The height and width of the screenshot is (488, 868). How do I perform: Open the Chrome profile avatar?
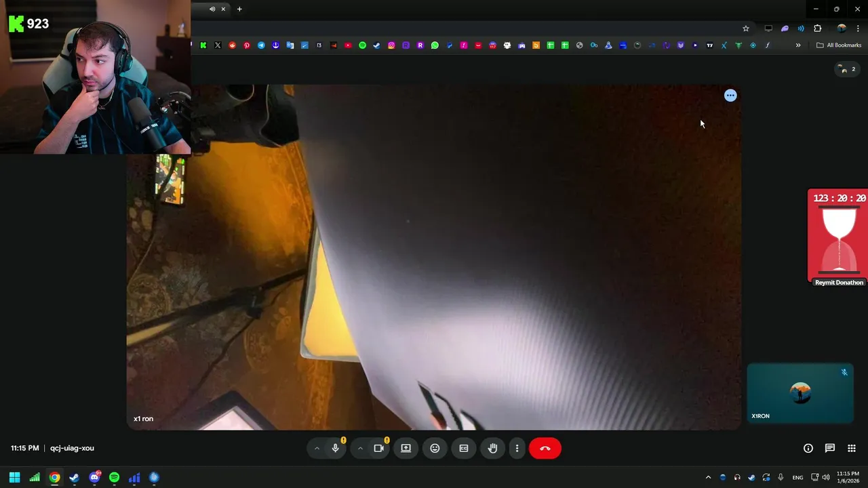tap(842, 28)
